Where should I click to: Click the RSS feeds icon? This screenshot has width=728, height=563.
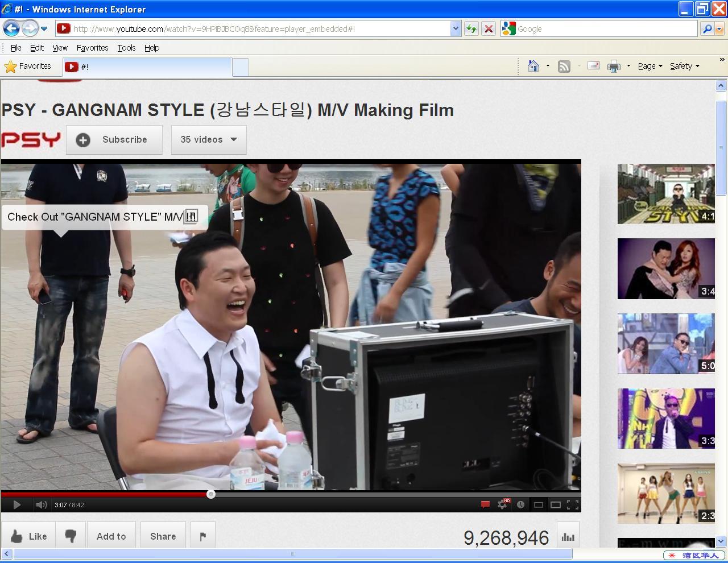click(564, 66)
